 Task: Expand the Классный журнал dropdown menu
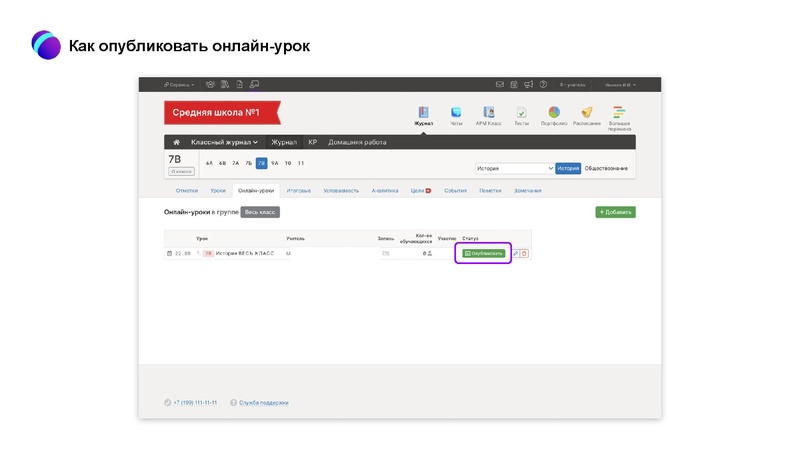(224, 142)
